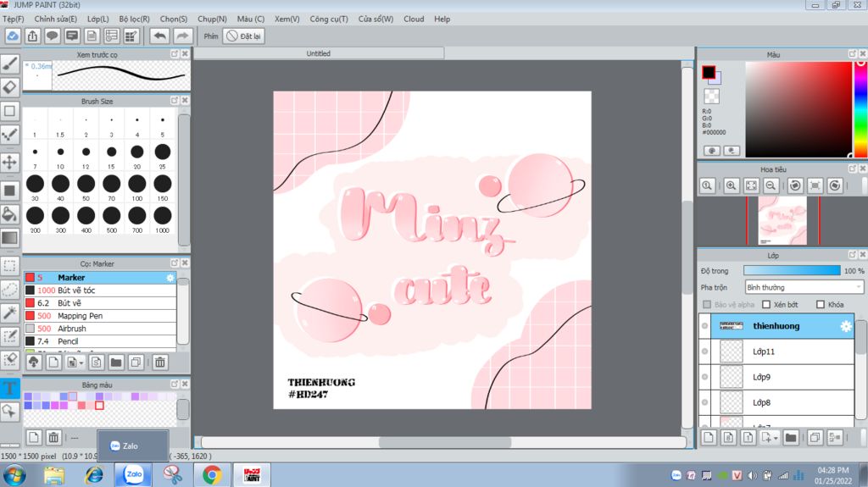Toggle the Khóa checkbox
This screenshot has width=868, height=487.
pos(821,304)
